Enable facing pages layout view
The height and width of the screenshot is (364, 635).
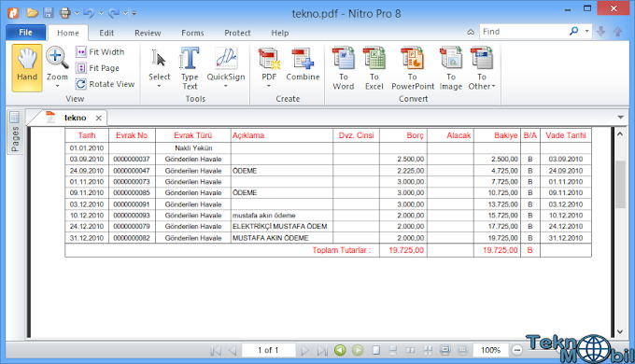(410, 350)
